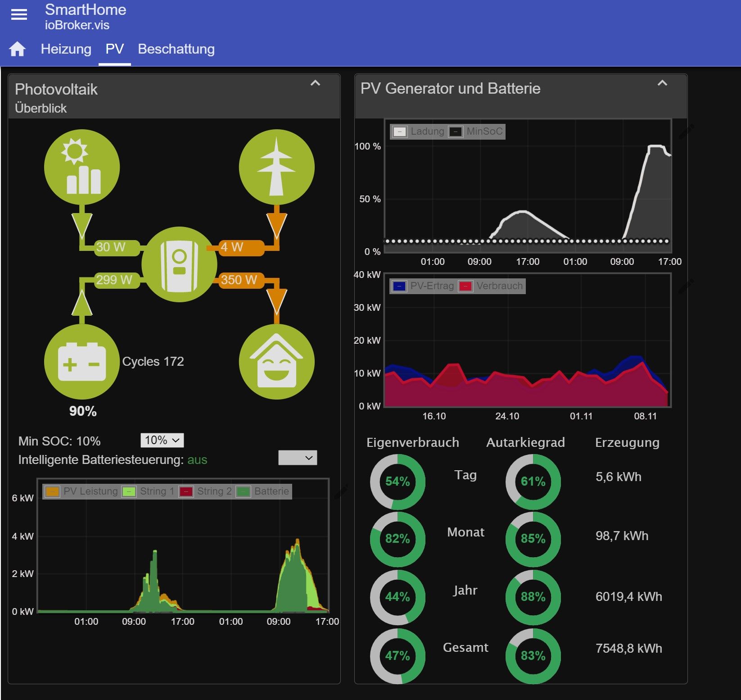The width and height of the screenshot is (741, 700).
Task: Click the Monat Eigenverbrauch 82% gauge
Action: tap(398, 539)
